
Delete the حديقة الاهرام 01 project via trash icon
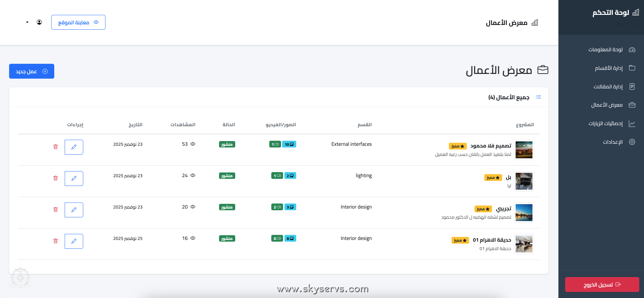coord(56,241)
